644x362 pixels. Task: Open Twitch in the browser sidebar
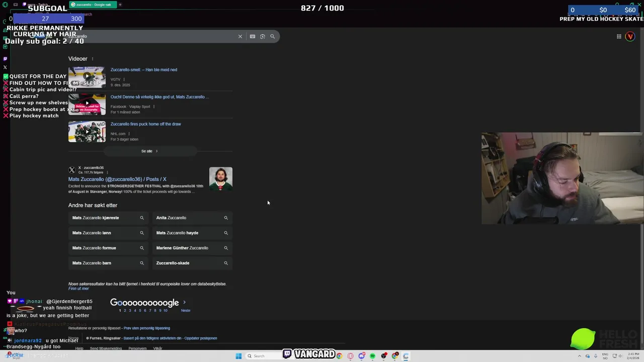pyautogui.click(x=5, y=59)
